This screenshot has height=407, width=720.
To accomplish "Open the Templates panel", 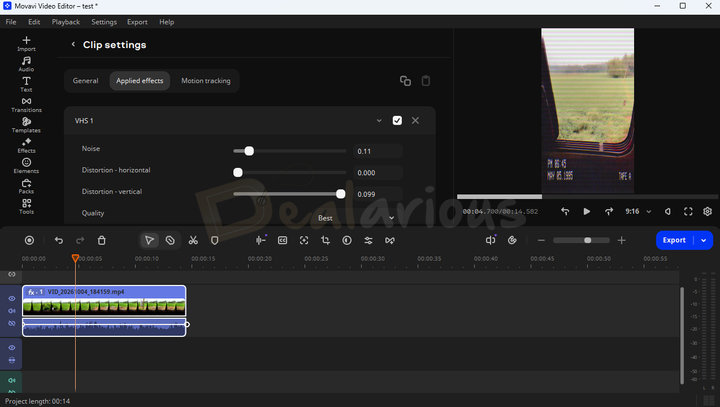I will click(26, 125).
